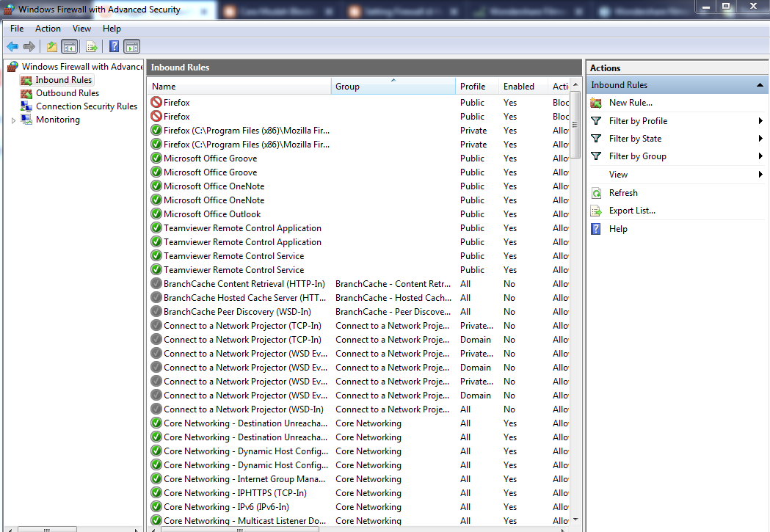Image resolution: width=770 pixels, height=532 pixels.
Task: Click the Windows Firewall root node icon
Action: (12, 66)
